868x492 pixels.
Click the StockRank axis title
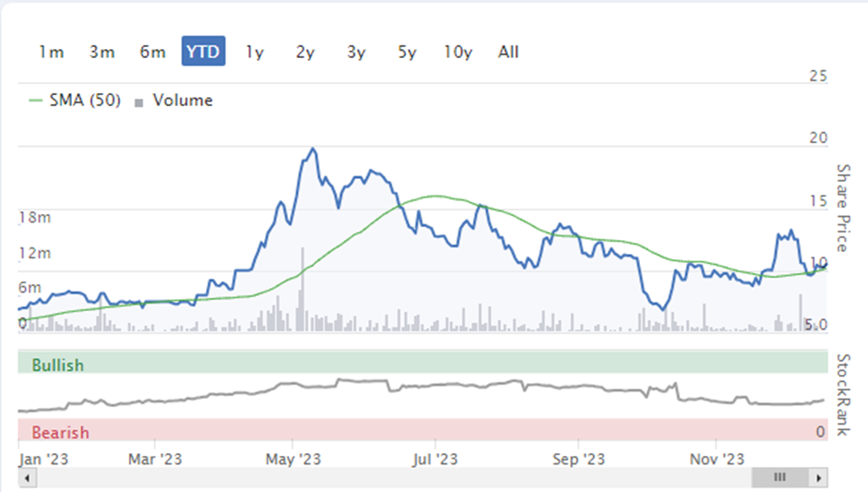[x=842, y=394]
